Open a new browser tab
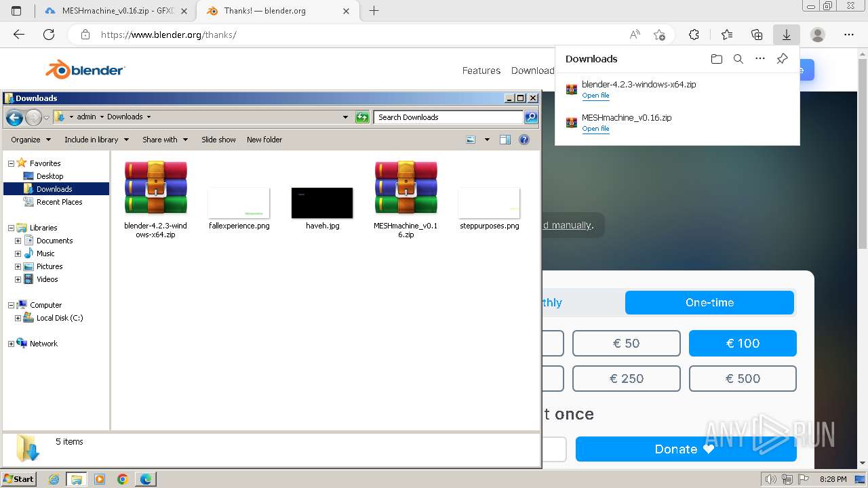 [374, 11]
